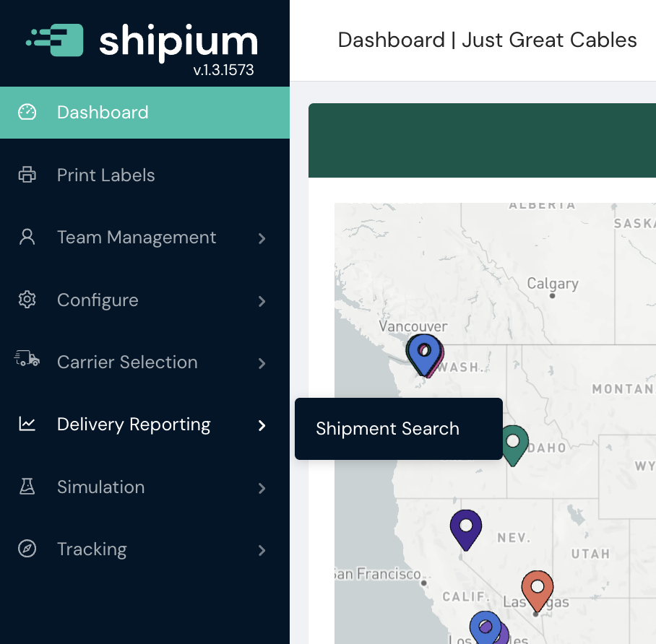Open the Carrier Selection menu

pyautogui.click(x=144, y=362)
